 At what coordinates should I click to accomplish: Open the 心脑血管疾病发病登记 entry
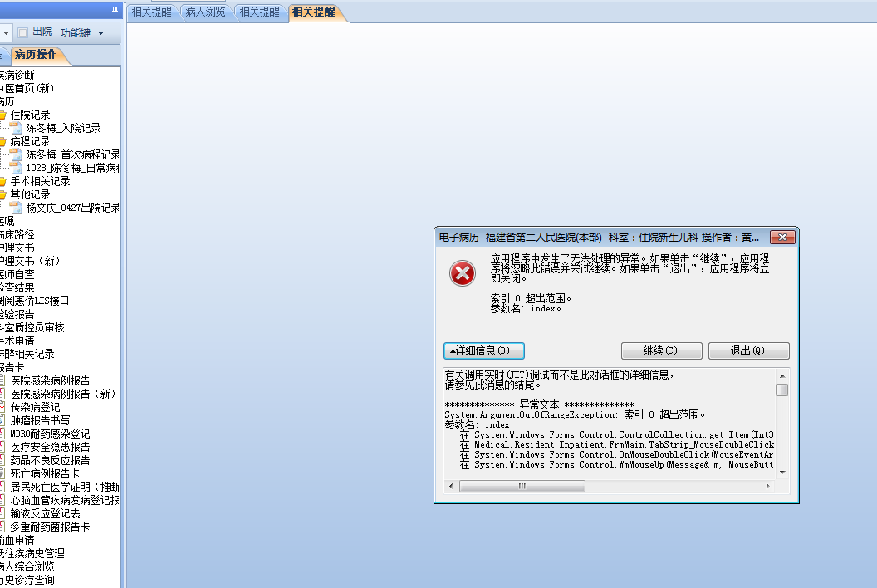(64, 500)
